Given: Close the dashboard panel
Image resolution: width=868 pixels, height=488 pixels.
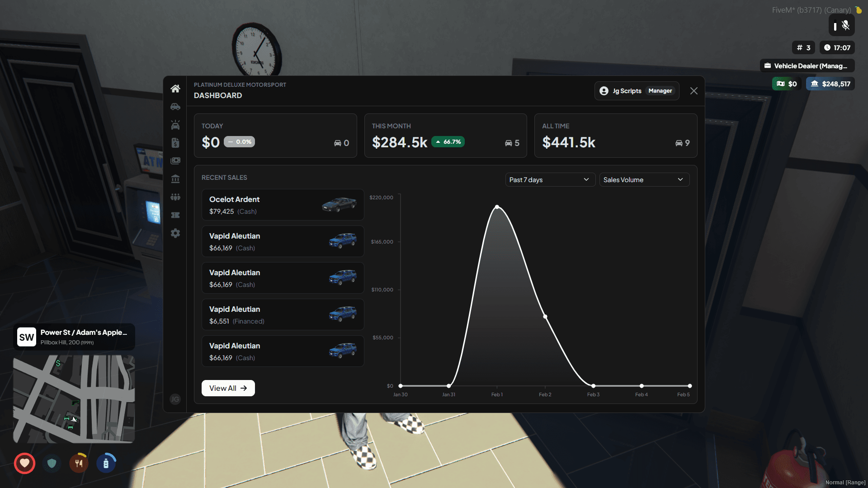Looking at the screenshot, I should click(693, 91).
